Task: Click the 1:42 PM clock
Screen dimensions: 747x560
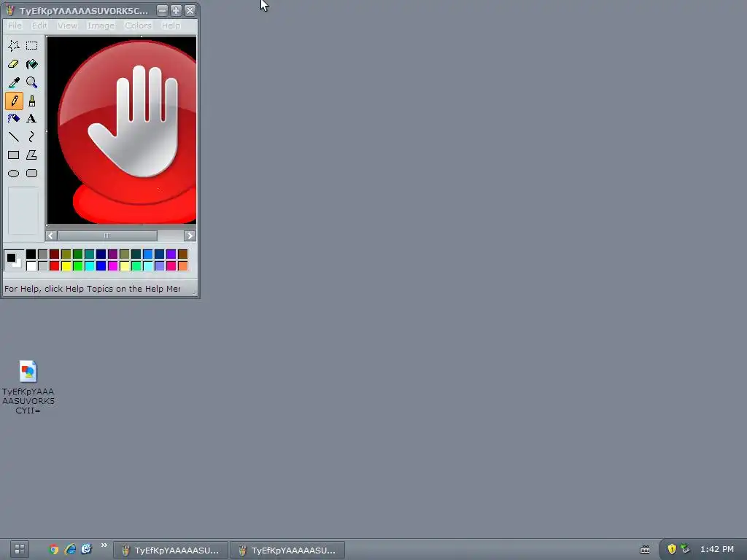Action: point(717,549)
